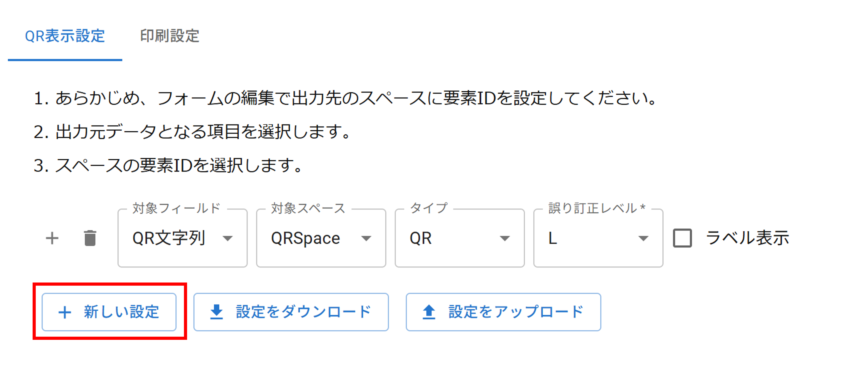868x365 pixels.
Task: Expand the 誤り訂正レベル dropdown arrow
Action: coord(643,239)
